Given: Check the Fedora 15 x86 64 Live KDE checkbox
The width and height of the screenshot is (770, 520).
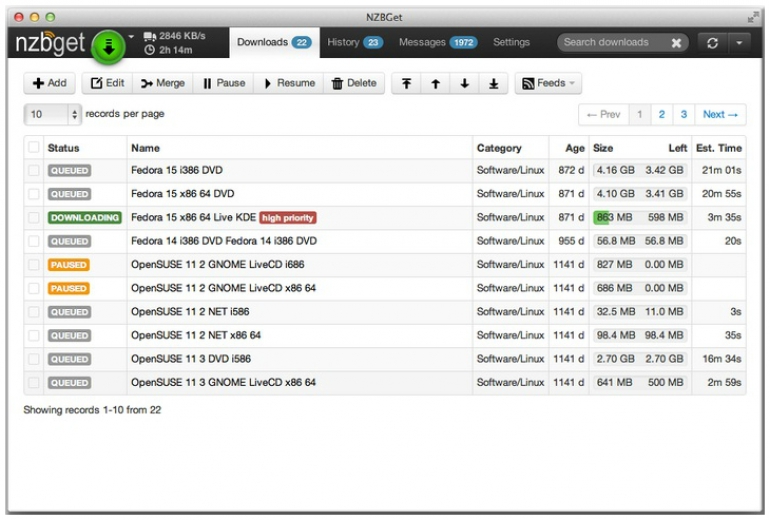Looking at the screenshot, I should click(x=34, y=218).
